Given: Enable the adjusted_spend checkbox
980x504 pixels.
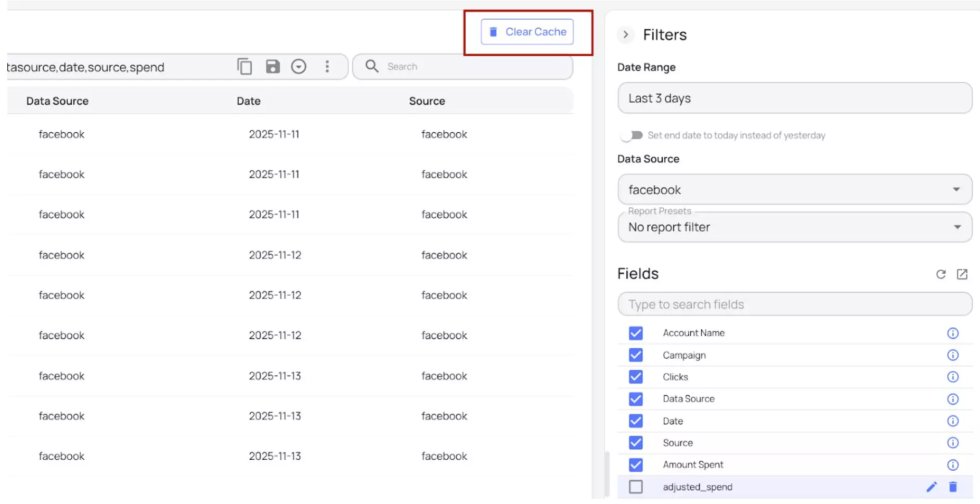Looking at the screenshot, I should tap(636, 487).
